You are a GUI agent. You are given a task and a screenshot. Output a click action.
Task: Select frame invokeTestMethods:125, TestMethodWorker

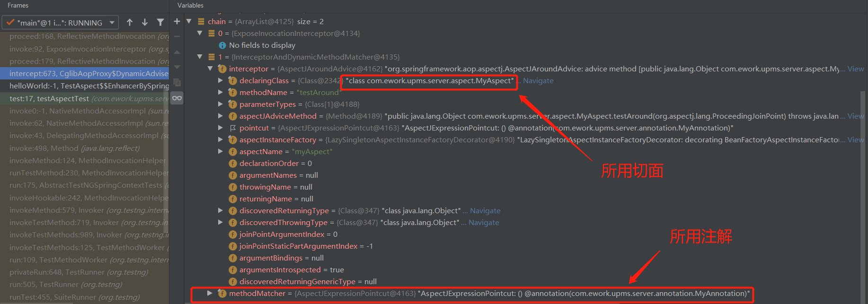pyautogui.click(x=84, y=247)
